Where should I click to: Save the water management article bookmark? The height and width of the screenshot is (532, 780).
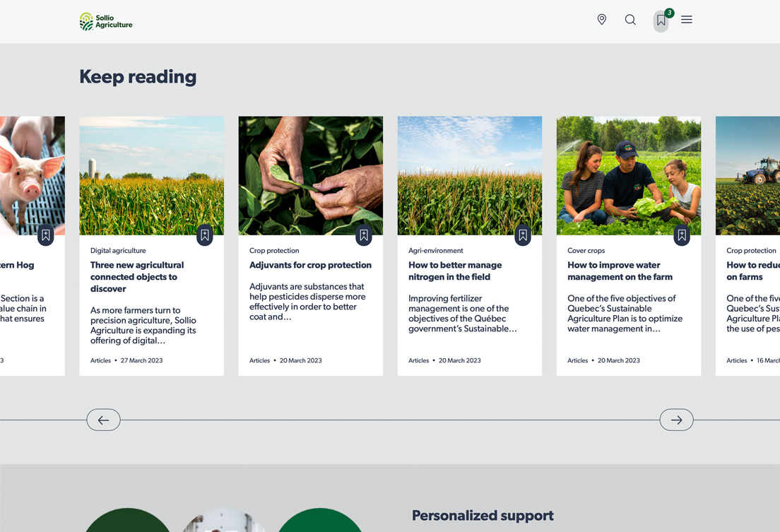tap(682, 235)
